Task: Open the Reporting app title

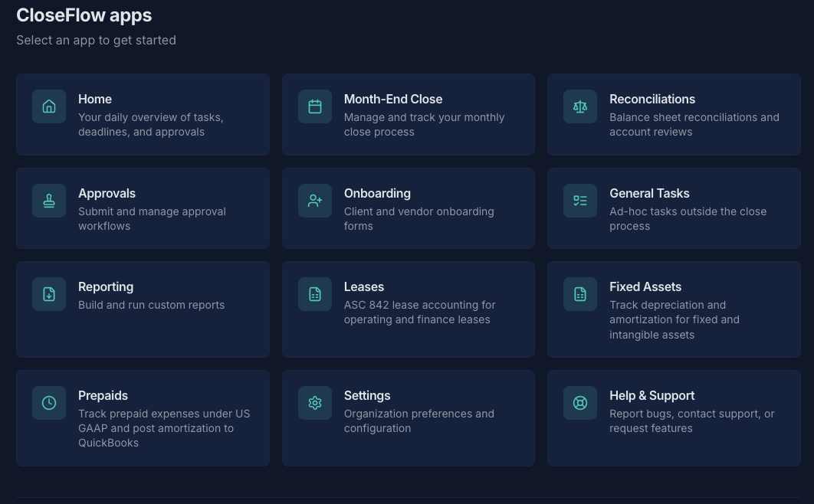Action: pyautogui.click(x=106, y=286)
